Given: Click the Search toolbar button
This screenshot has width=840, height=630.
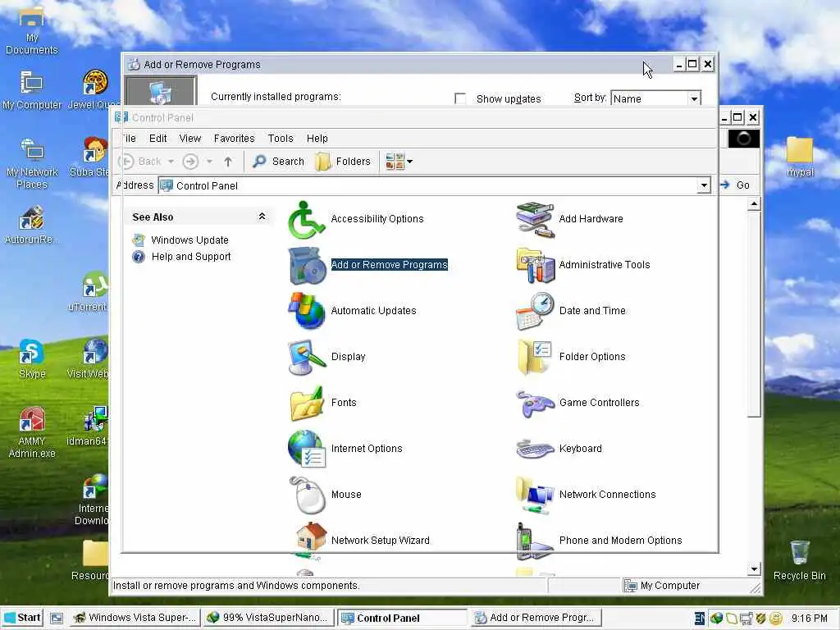Looking at the screenshot, I should (279, 162).
